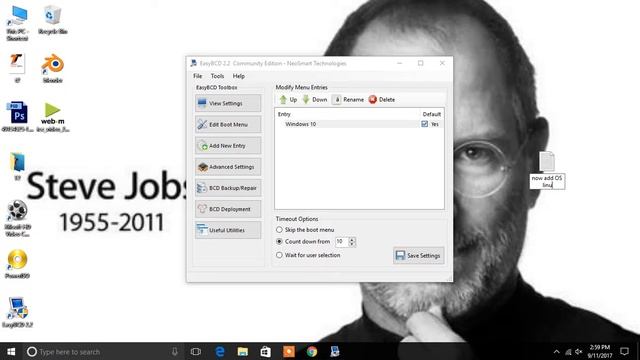Select the Photoshop PSD file icon
The width and height of the screenshot is (640, 360).
point(17,117)
